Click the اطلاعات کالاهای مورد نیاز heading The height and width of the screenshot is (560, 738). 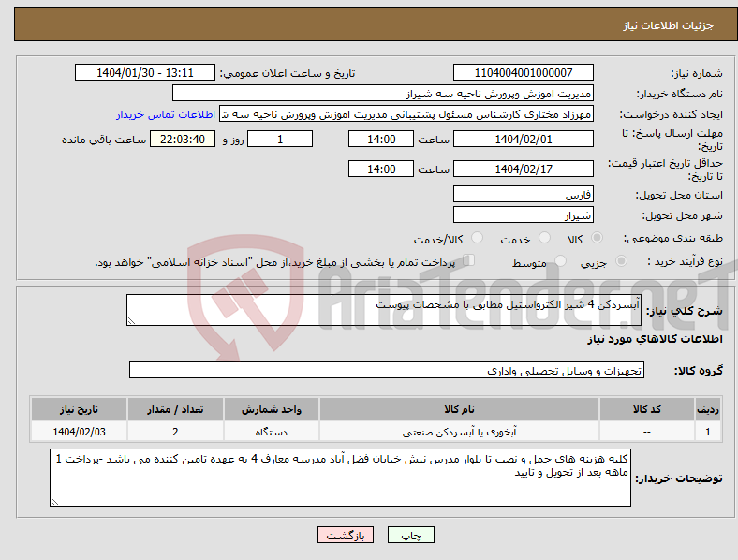[x=655, y=339]
